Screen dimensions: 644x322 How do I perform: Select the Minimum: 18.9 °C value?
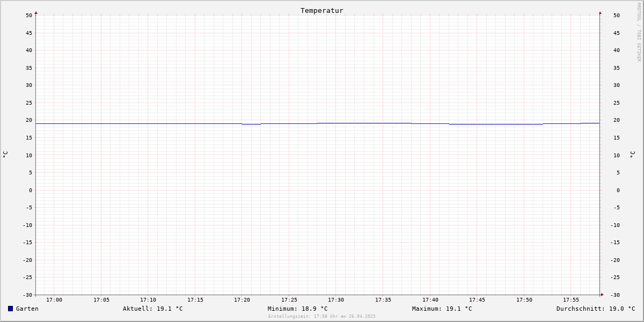click(297, 309)
